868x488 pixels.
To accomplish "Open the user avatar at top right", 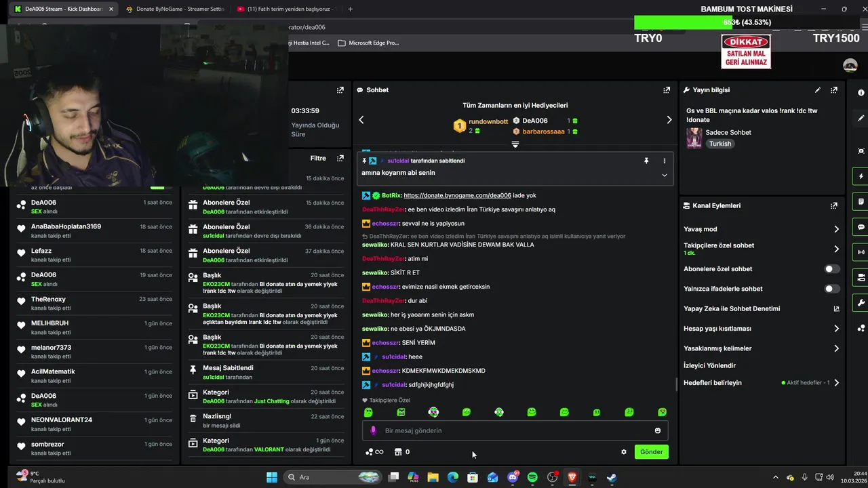I will tap(850, 65).
